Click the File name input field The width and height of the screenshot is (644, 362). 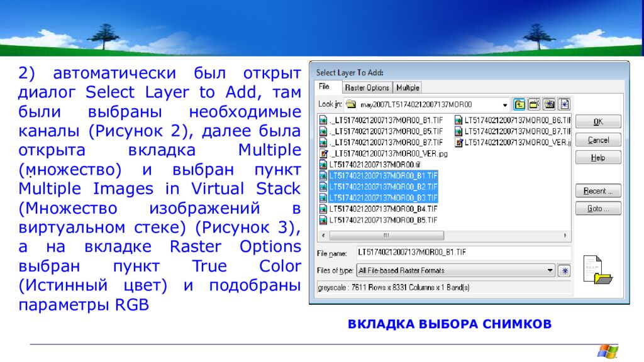coord(463,253)
